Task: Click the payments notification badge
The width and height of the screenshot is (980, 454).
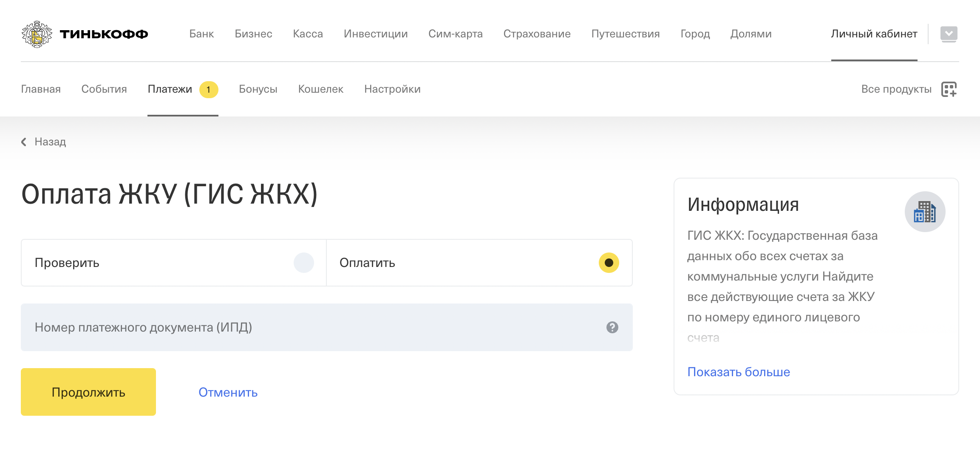Action: click(x=209, y=89)
